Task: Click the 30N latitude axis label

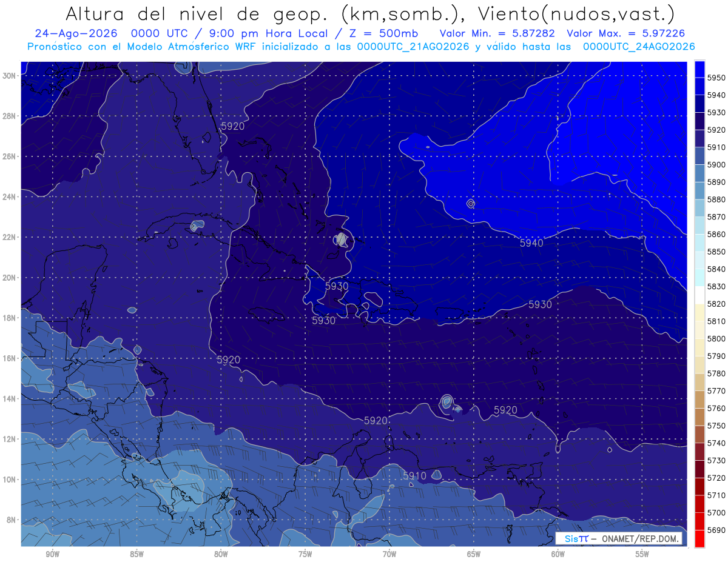Action: pyautogui.click(x=9, y=76)
